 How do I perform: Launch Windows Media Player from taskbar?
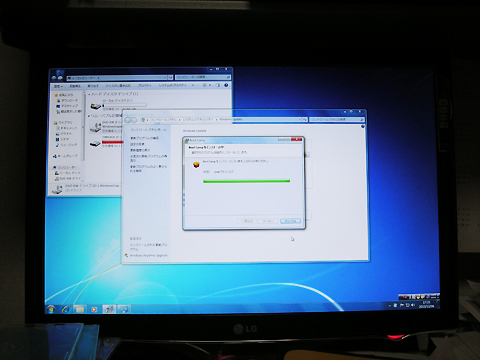click(x=94, y=310)
